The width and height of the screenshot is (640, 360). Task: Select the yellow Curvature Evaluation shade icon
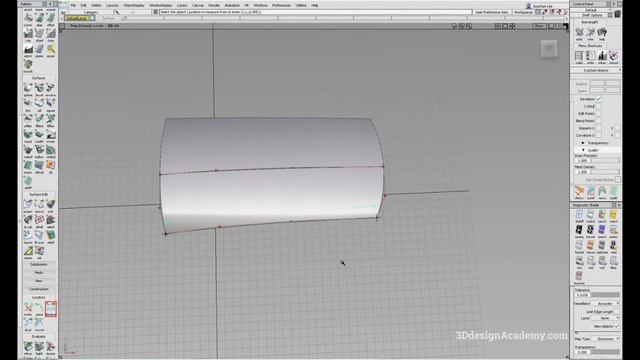point(613,216)
